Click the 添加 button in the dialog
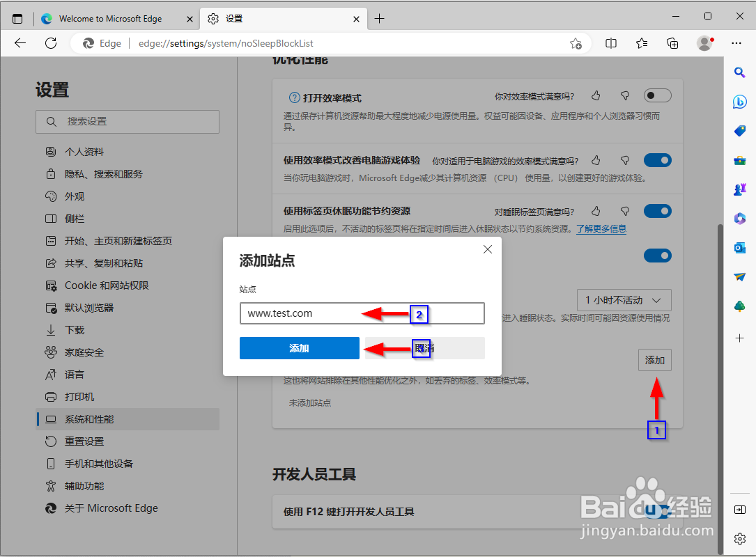 coord(299,347)
